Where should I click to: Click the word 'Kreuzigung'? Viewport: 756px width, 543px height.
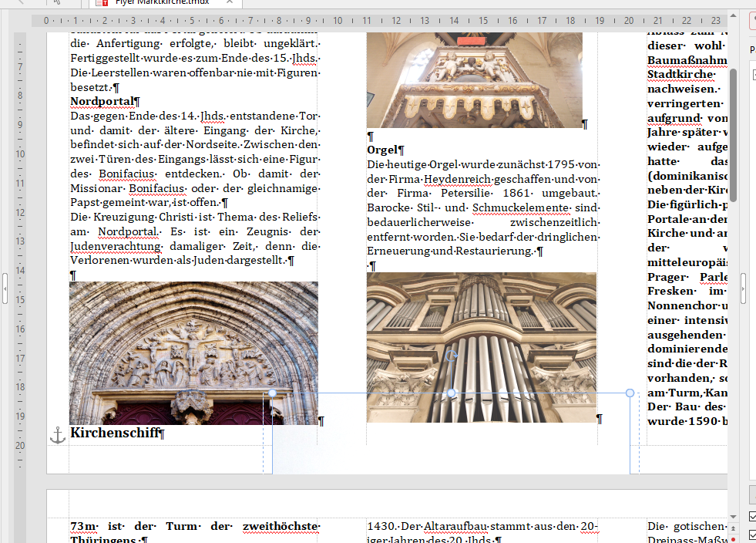(x=124, y=218)
